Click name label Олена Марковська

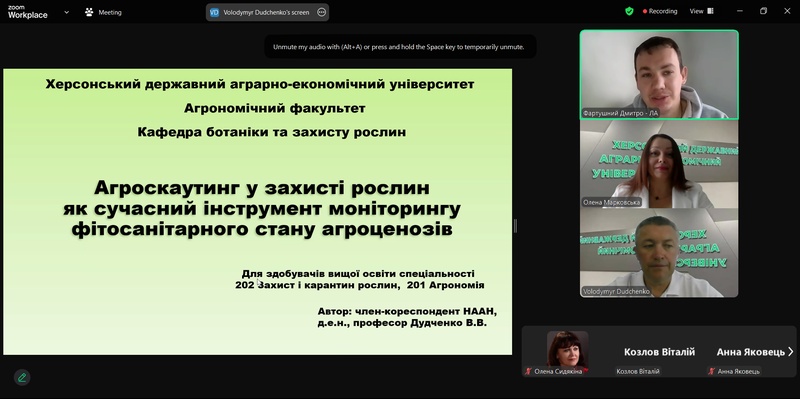click(x=611, y=203)
